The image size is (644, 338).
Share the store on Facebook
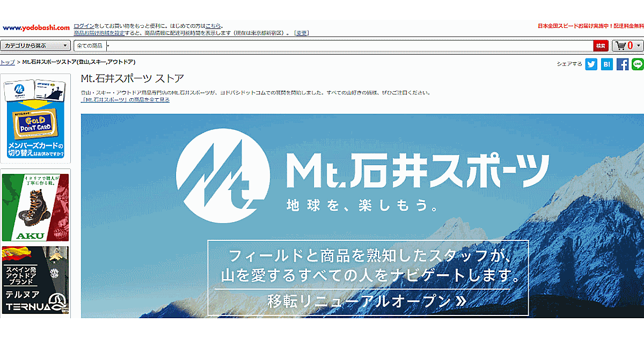point(623,64)
